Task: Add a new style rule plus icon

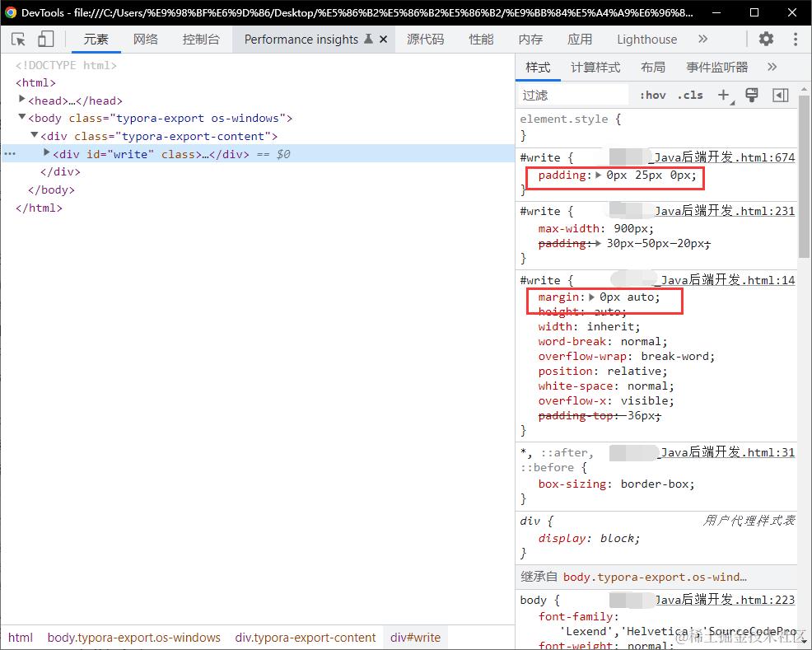Action: point(724,95)
